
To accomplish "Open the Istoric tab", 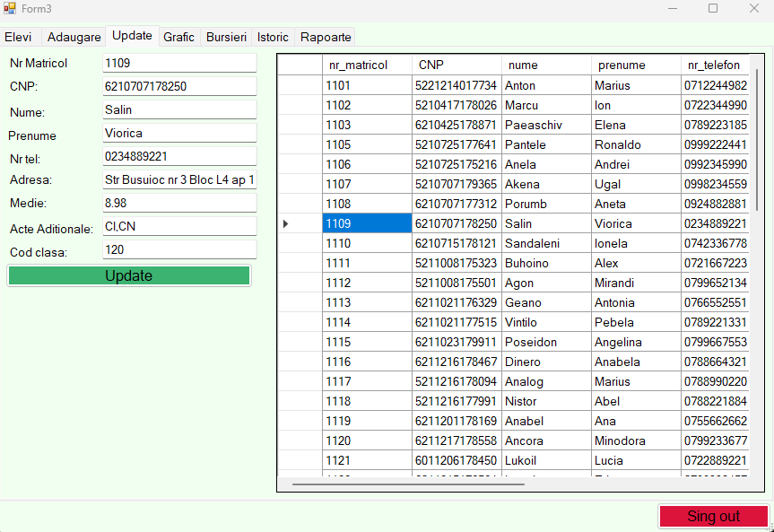I will [273, 37].
